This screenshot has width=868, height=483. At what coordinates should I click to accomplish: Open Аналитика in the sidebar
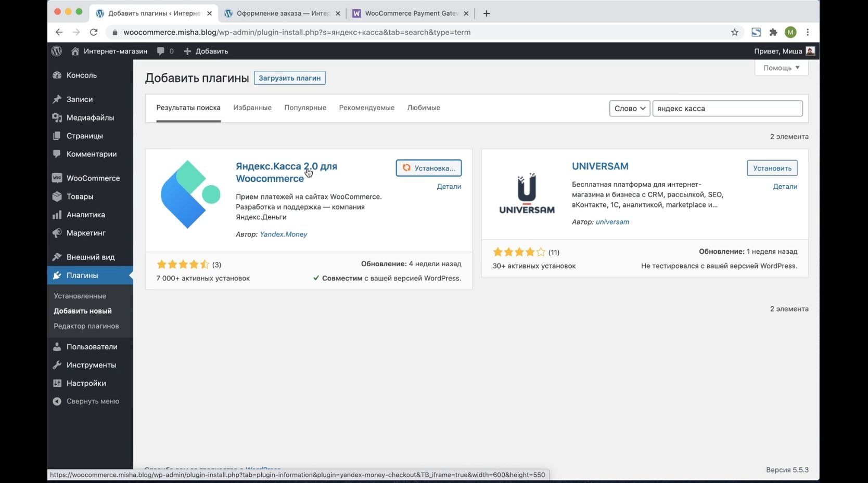tap(90, 215)
